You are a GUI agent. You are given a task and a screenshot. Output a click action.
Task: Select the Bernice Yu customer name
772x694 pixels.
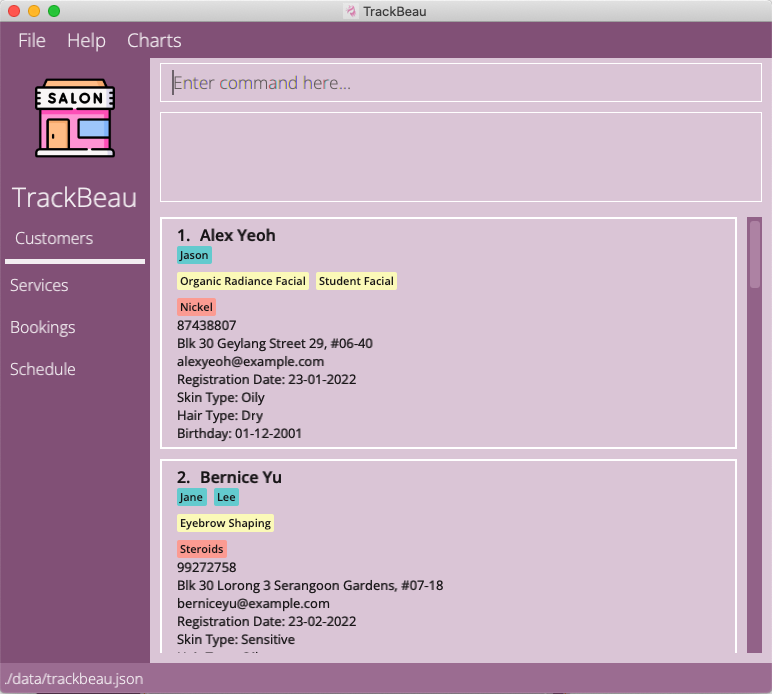pos(240,477)
